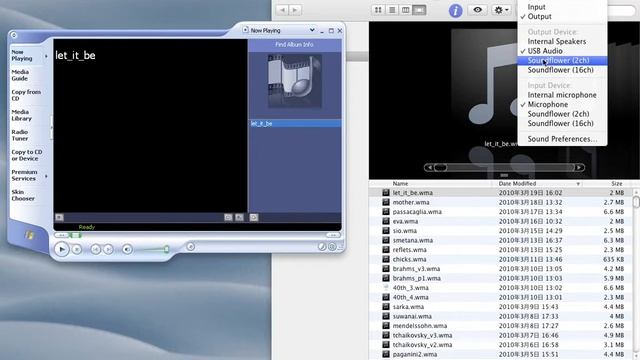Click the Play button in Media Player
Image resolution: width=640 pixels, height=360 pixels.
coord(62,249)
